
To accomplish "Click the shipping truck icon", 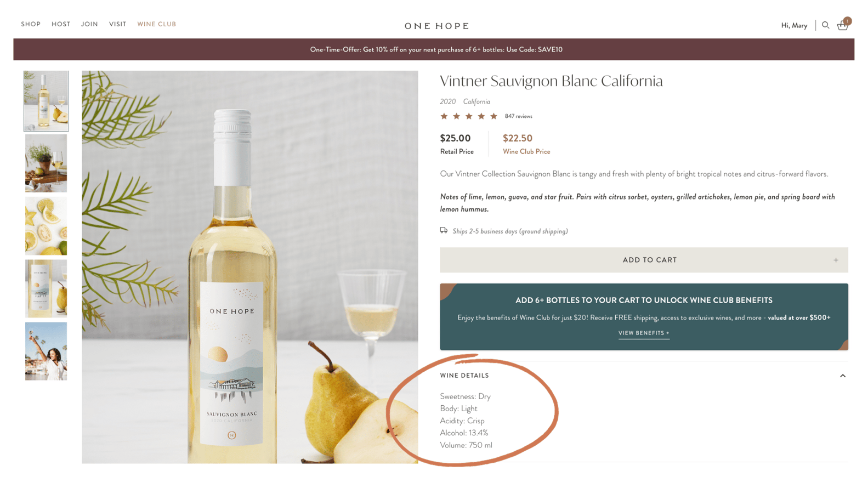I will tap(444, 231).
